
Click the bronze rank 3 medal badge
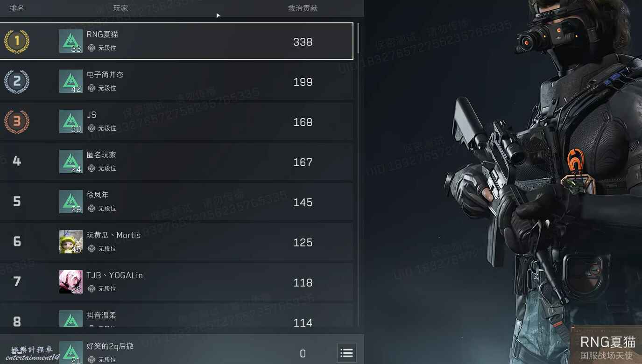tap(17, 122)
